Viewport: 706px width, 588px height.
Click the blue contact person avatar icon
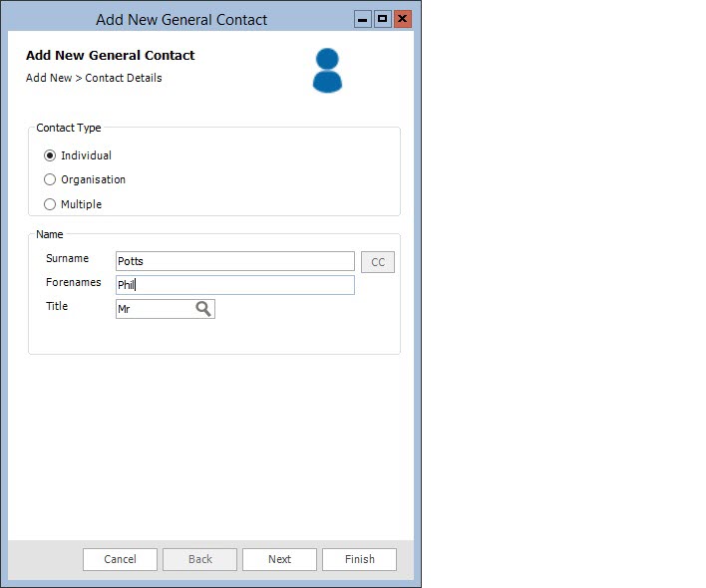coord(327,71)
